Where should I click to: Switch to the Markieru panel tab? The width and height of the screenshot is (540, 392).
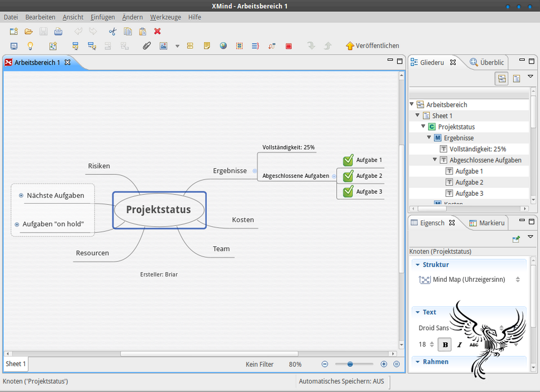click(490, 223)
